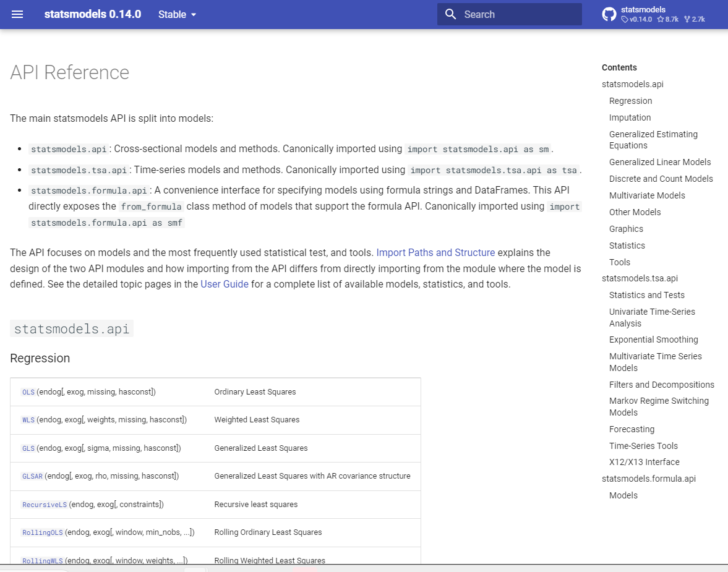Jump to statsmodels.formula.api in Contents
The height and width of the screenshot is (572, 728).
click(x=649, y=479)
